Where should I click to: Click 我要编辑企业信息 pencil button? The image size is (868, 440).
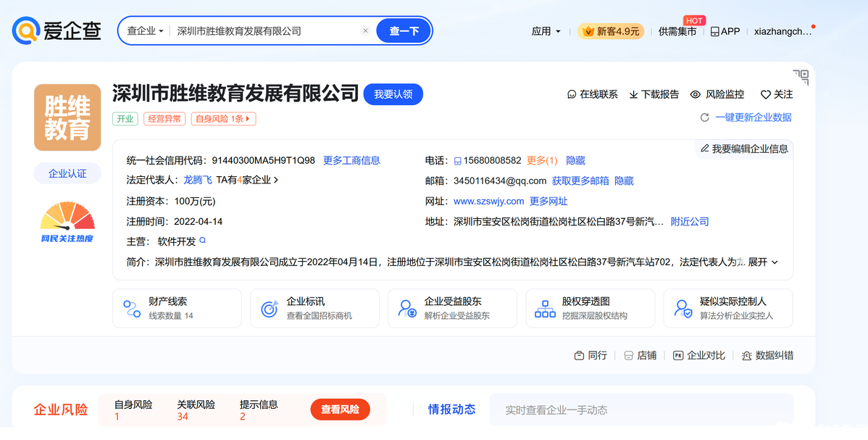click(744, 149)
